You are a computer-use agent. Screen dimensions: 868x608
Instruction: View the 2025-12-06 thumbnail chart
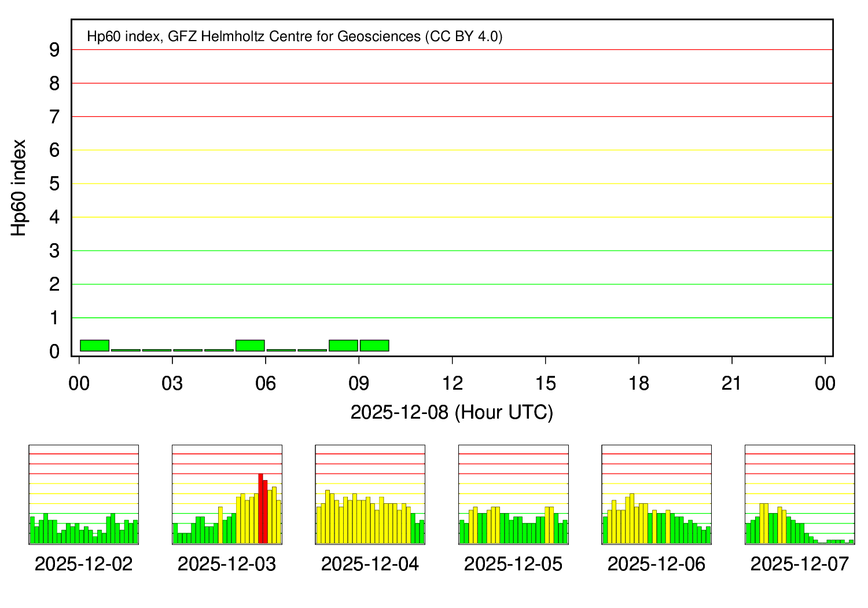[656, 495]
